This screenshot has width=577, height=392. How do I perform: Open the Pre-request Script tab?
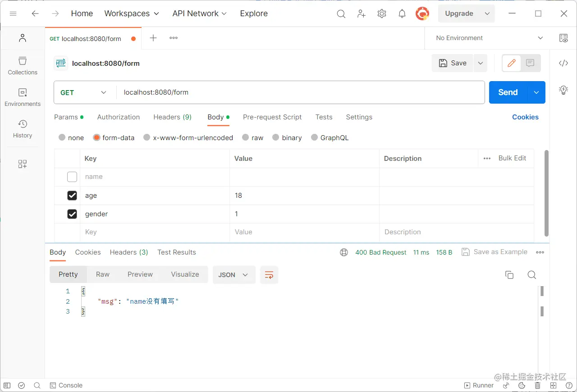pos(272,117)
